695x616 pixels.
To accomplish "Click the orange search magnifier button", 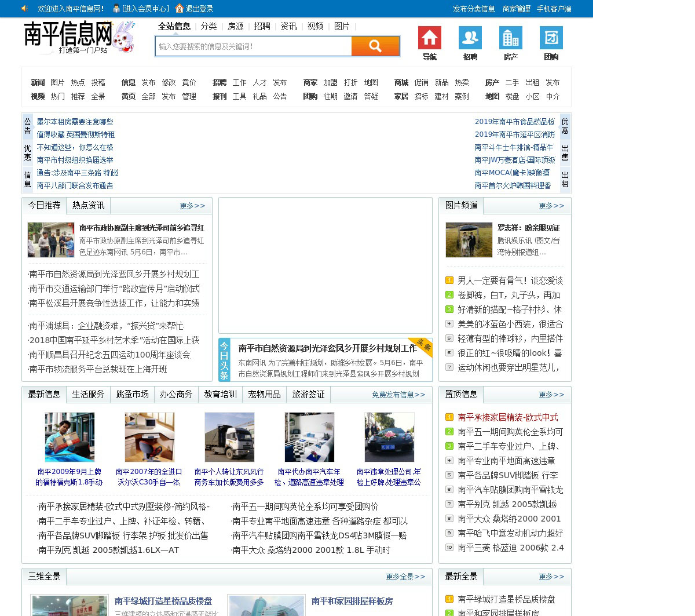I will click(x=375, y=46).
